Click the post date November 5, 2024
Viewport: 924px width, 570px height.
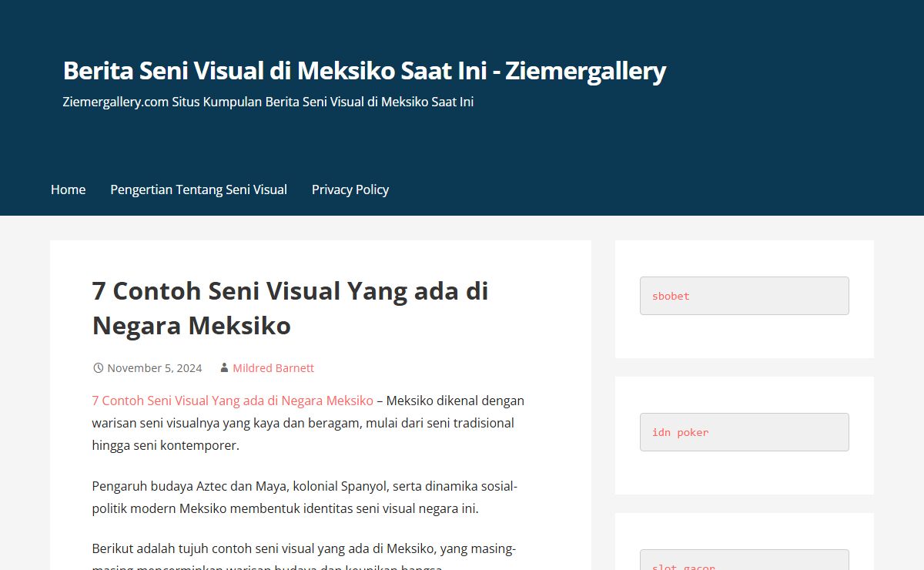tap(155, 368)
